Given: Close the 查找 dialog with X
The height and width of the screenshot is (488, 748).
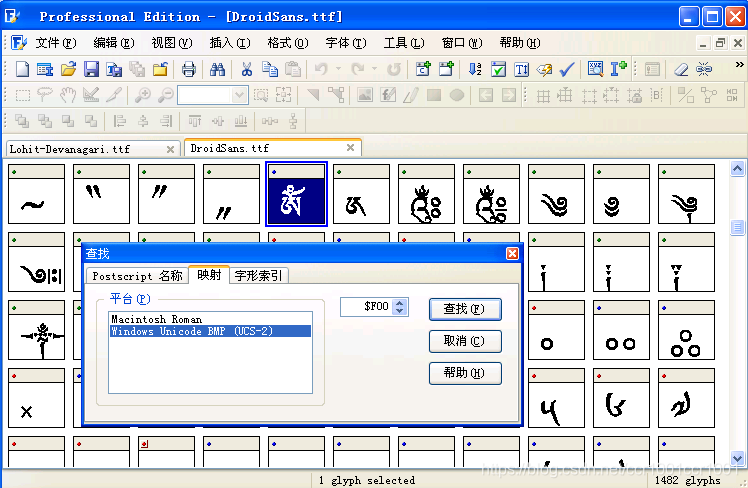Looking at the screenshot, I should [512, 253].
